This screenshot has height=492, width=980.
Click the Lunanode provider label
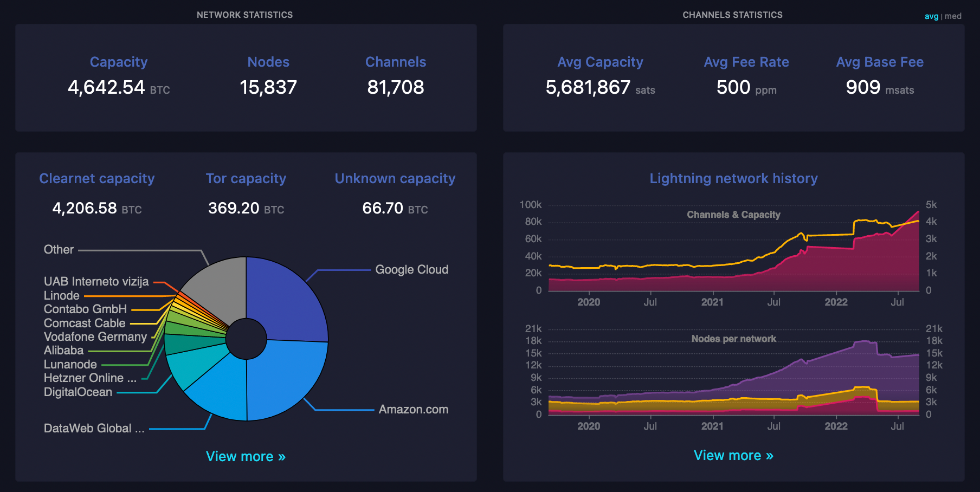click(x=70, y=364)
